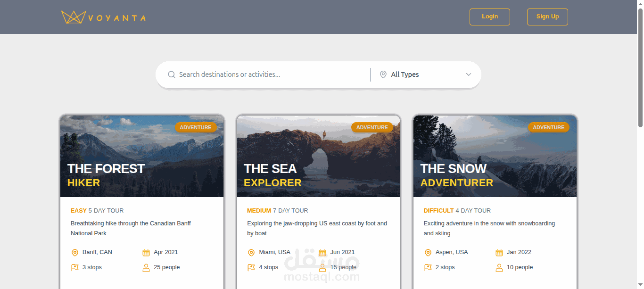Click the chevron arrow on the type selector

click(468, 74)
